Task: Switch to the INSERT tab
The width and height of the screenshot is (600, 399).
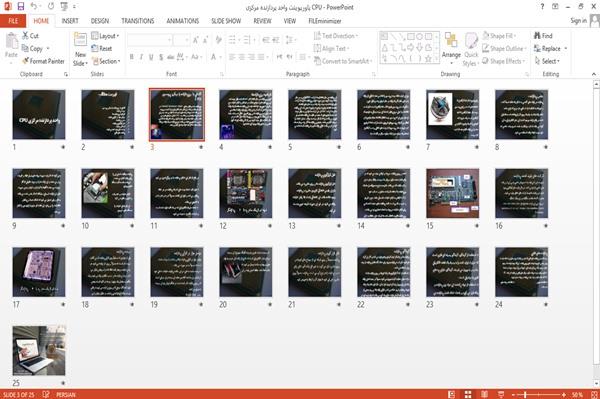Action: click(70, 21)
